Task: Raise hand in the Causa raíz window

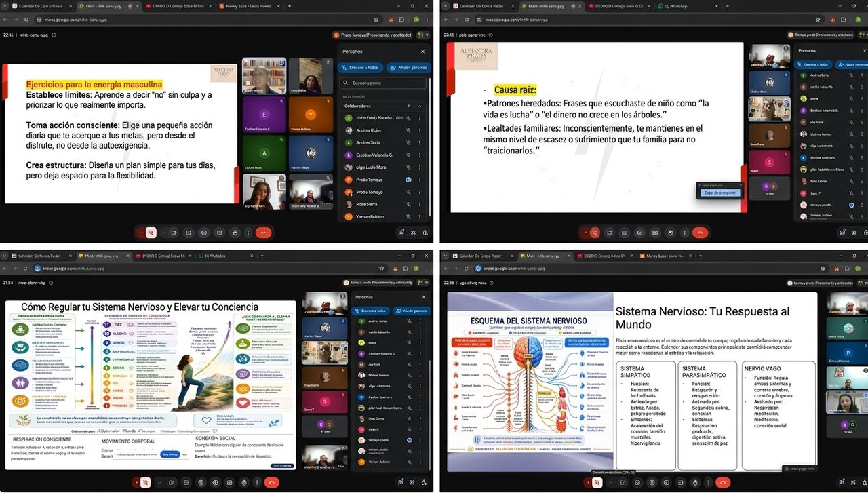Action: [x=671, y=233]
